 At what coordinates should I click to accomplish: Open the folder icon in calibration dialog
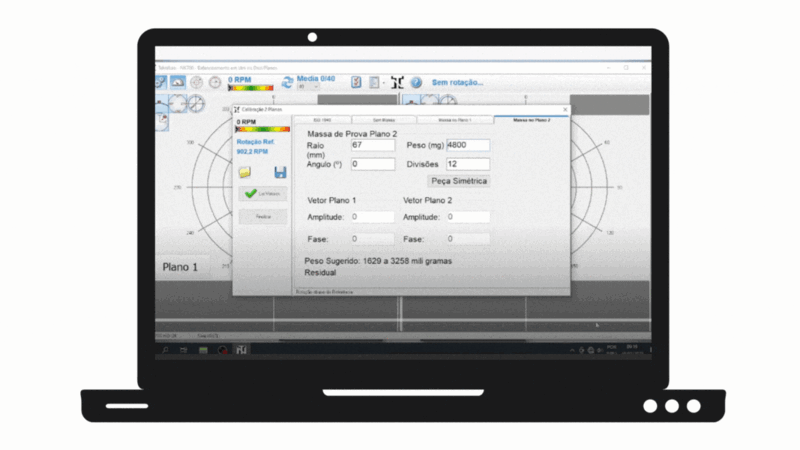point(245,172)
